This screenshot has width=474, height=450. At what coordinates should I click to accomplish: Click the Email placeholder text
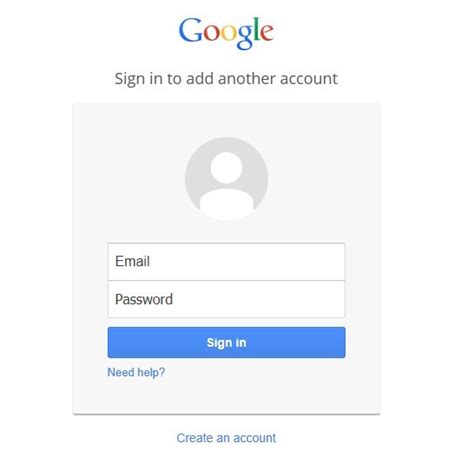(x=132, y=261)
